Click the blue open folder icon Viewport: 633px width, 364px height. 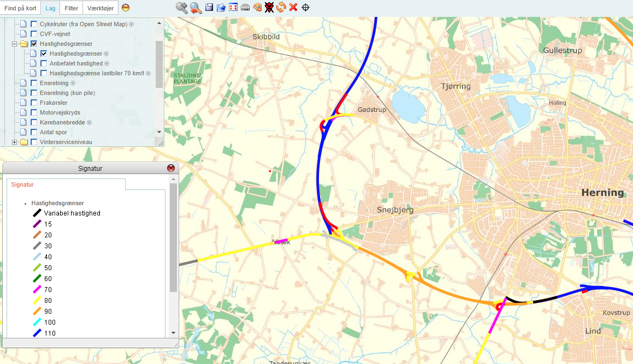(221, 8)
